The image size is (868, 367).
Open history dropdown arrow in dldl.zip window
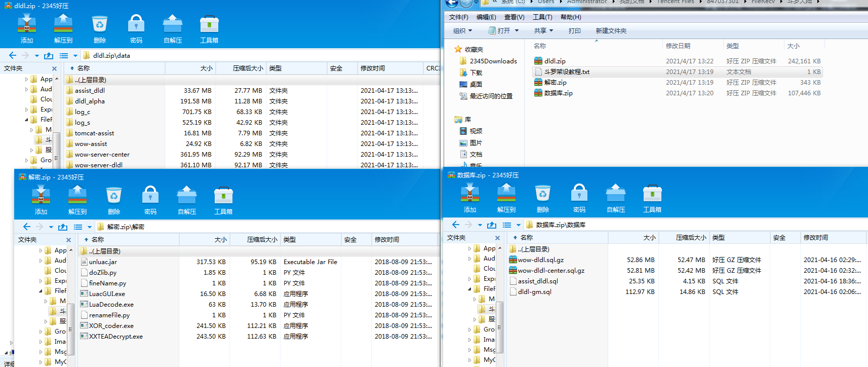click(36, 56)
